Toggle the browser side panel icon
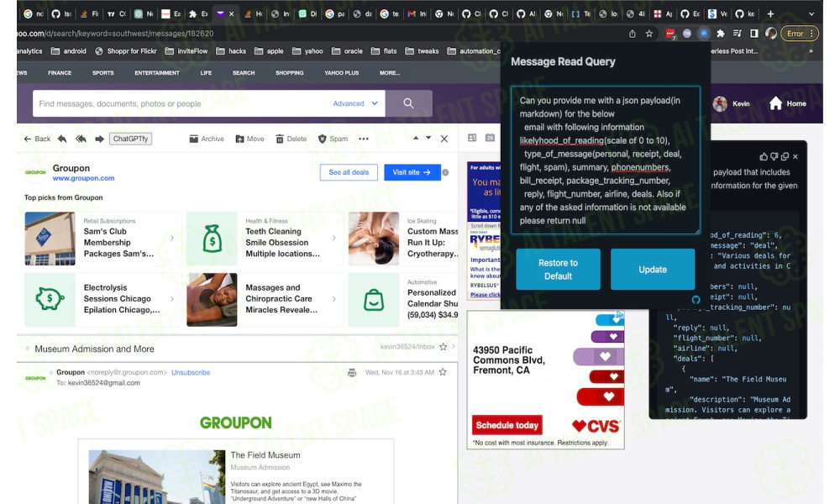The image size is (840, 504). click(x=754, y=34)
